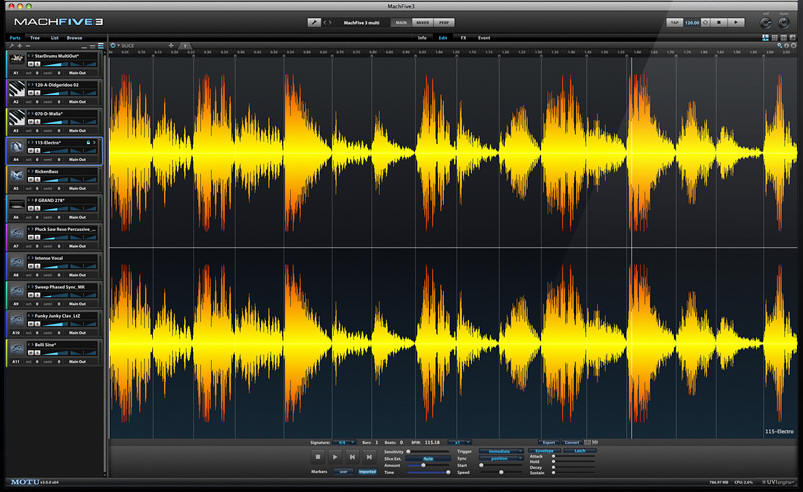The width and height of the screenshot is (803, 492).
Task: Click the stop icon in slice editor transport
Action: pyautogui.click(x=317, y=456)
